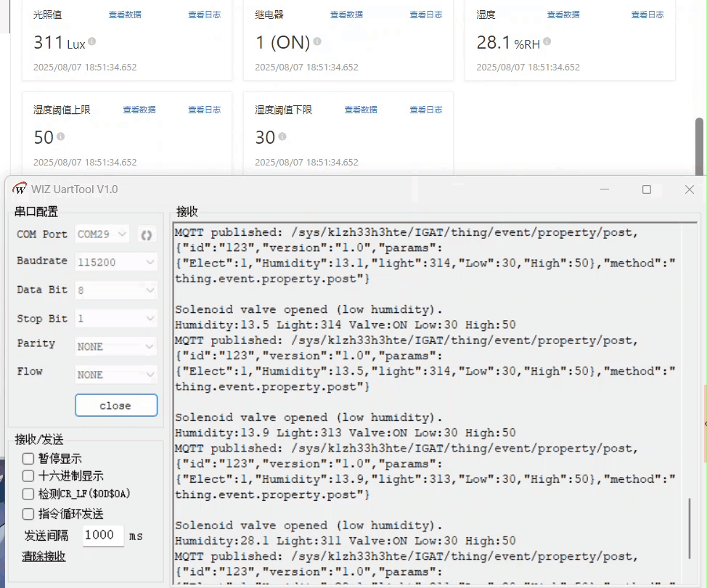Click info icon beside 1 (ON) relay value
The image size is (707, 588).
click(318, 42)
